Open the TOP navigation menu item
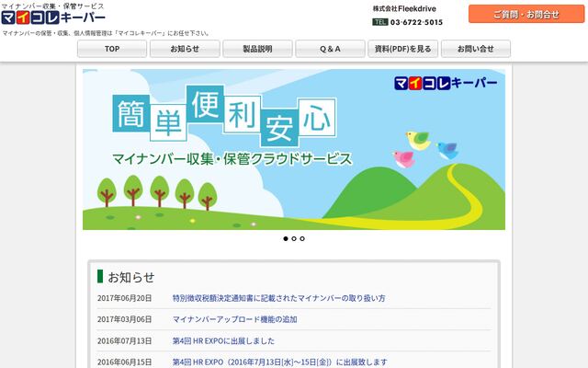Image resolution: width=588 pixels, height=368 pixels. pyautogui.click(x=112, y=49)
